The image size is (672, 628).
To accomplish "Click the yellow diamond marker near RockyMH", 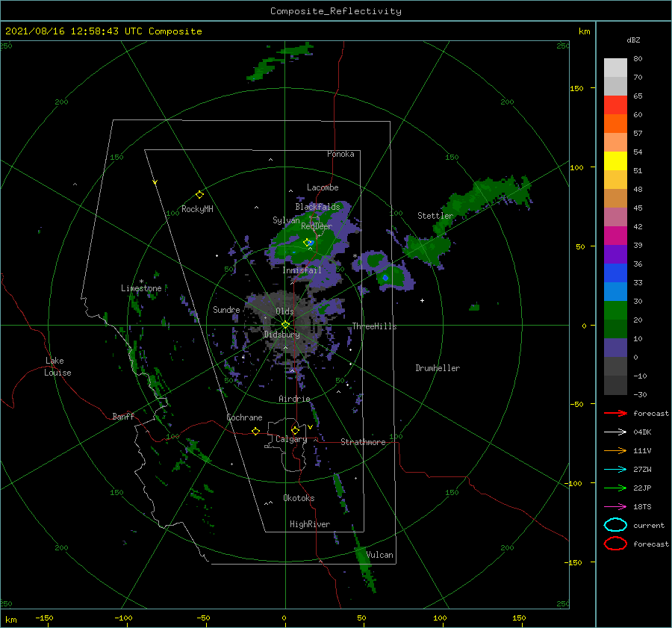I will 199,195.
